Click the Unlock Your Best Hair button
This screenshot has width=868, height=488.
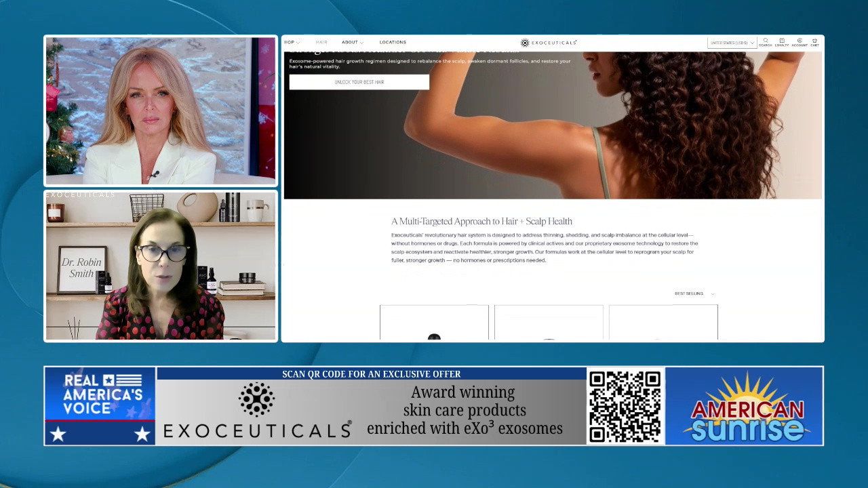point(359,82)
